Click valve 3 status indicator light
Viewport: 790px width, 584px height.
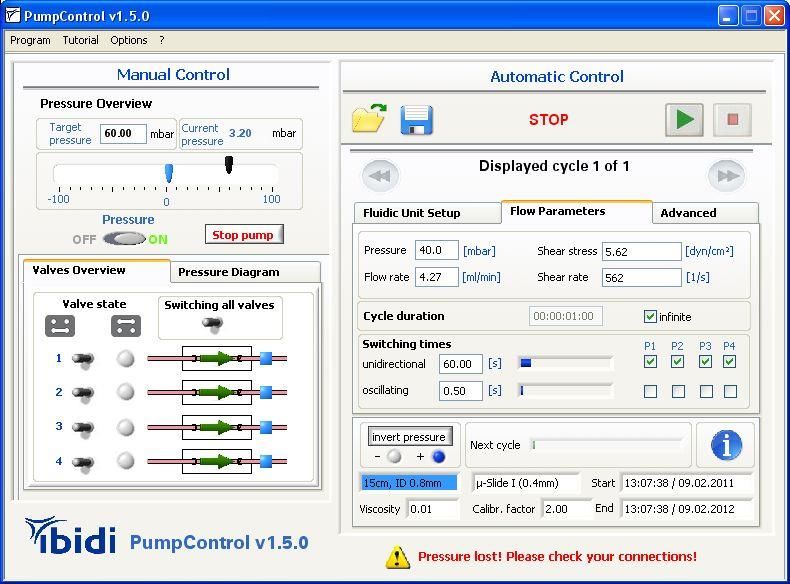tap(125, 427)
